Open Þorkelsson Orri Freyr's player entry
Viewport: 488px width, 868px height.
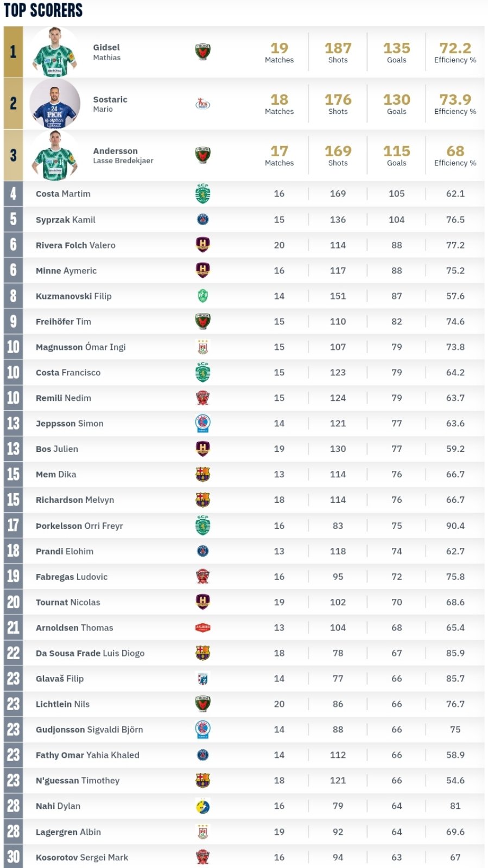pyautogui.click(x=79, y=526)
